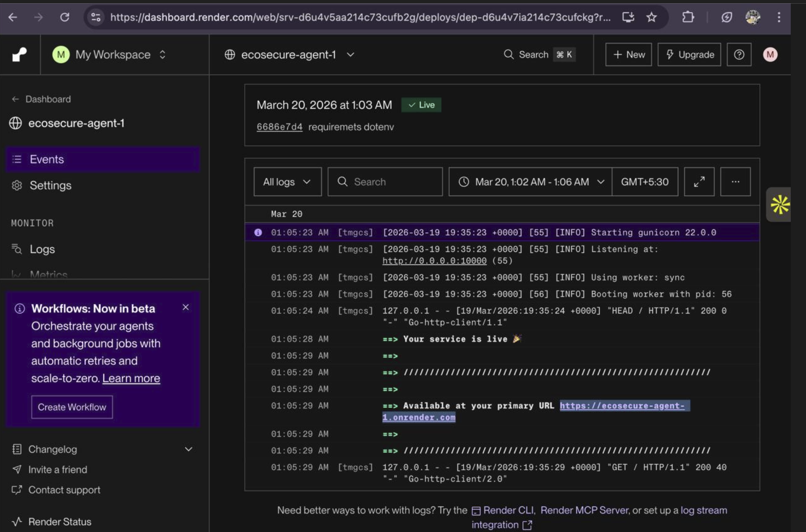This screenshot has height=532, width=806.
Task: Expand the Changelog section
Action: tap(189, 449)
